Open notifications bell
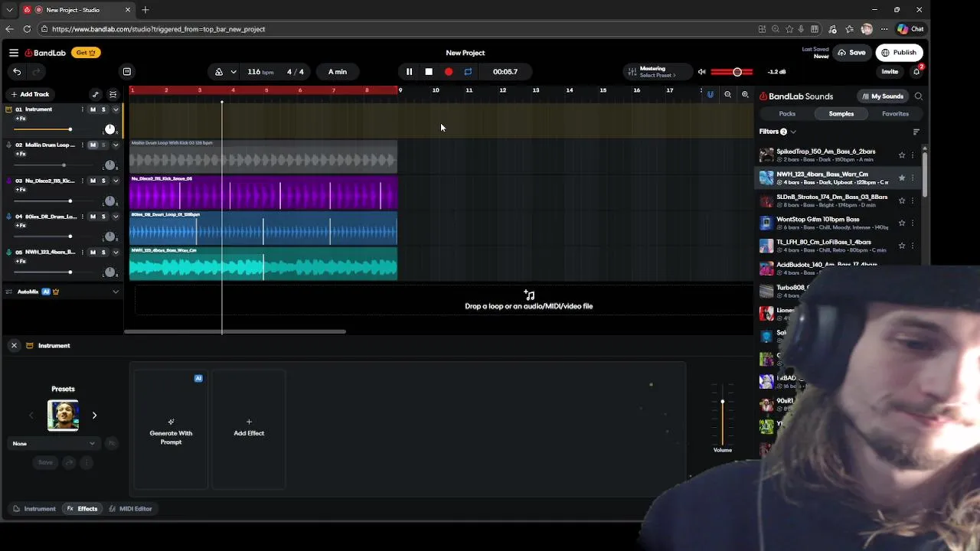 [916, 72]
